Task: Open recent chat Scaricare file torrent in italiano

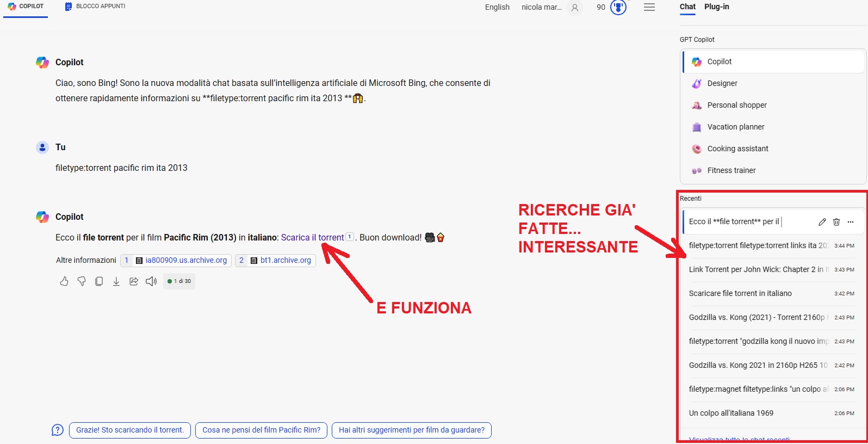Action: coord(772,293)
